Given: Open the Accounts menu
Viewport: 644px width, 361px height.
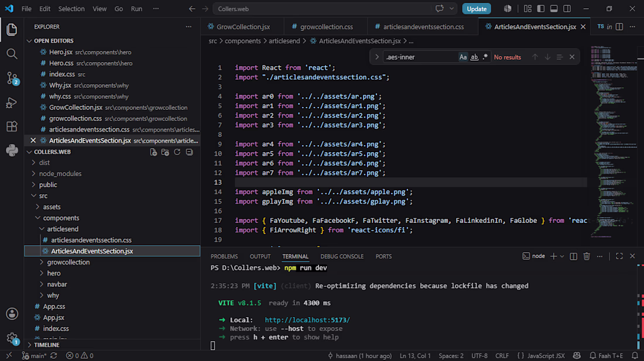Looking at the screenshot, I should click(12, 314).
